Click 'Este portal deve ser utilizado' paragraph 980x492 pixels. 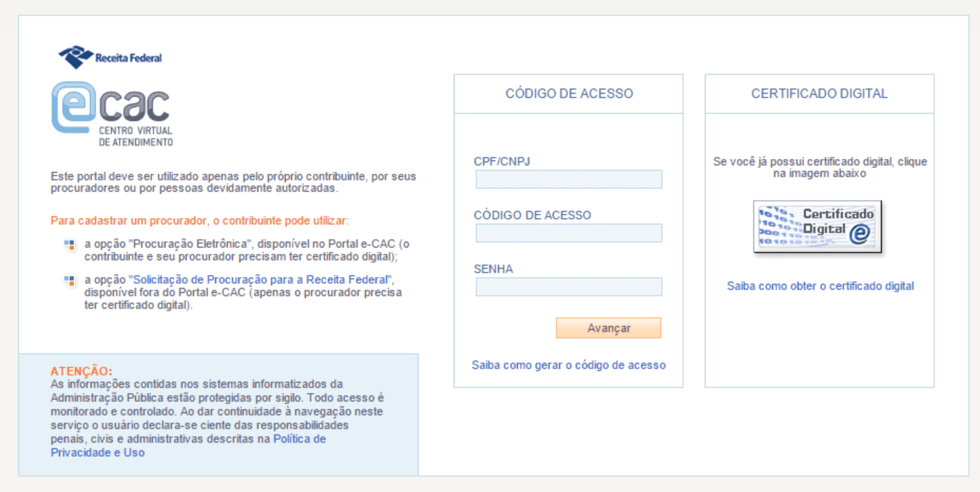[234, 183]
